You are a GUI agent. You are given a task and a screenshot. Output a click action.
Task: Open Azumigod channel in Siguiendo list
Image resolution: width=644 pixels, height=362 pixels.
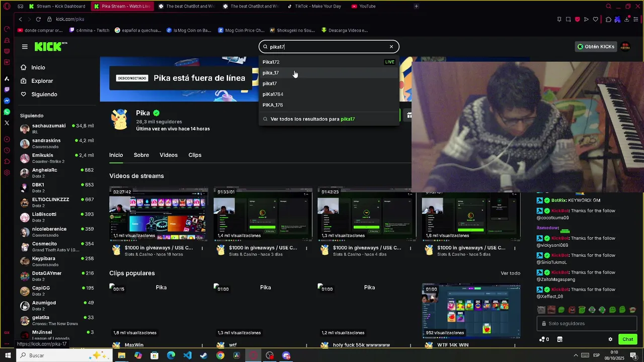tap(57, 306)
